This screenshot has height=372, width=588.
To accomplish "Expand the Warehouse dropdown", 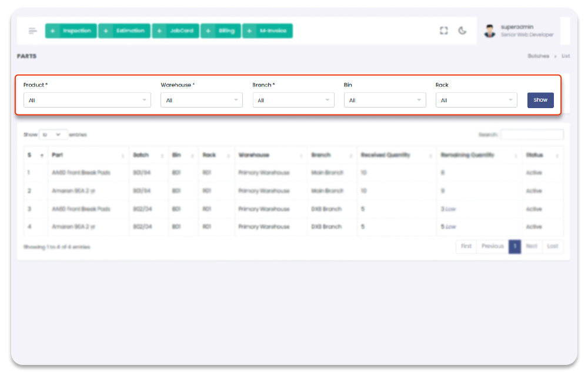I will [201, 100].
